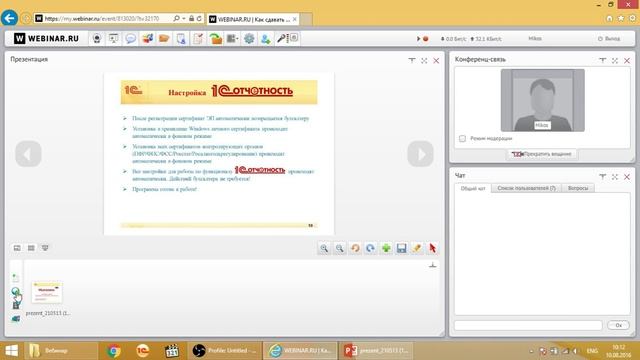This screenshot has height=360, width=640.
Task: Zoom in on the presentation slide
Action: [x=324, y=248]
